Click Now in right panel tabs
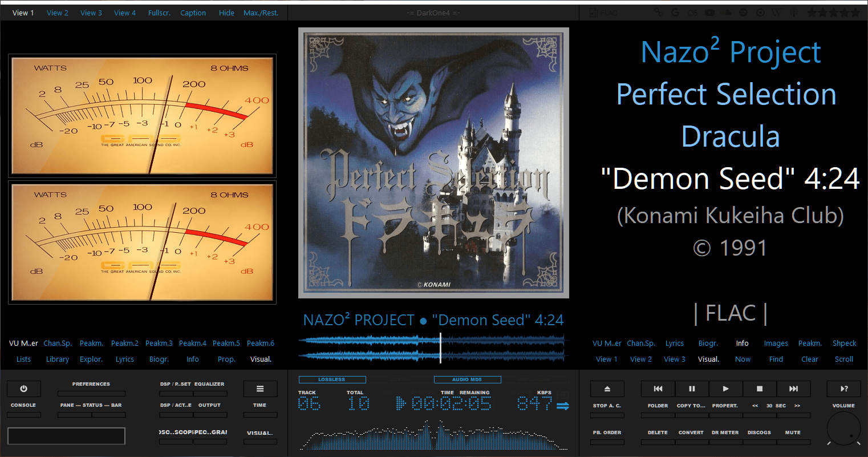868x457 pixels. click(743, 359)
